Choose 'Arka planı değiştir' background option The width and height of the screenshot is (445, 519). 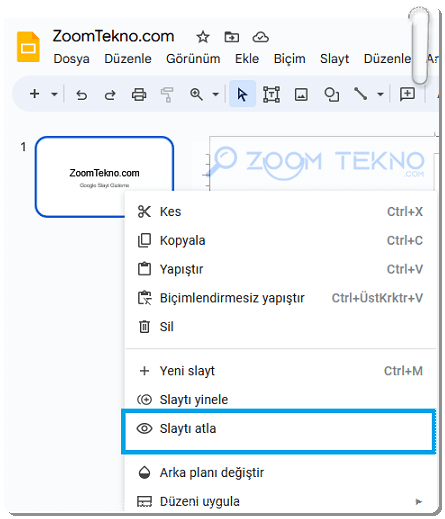click(279, 472)
